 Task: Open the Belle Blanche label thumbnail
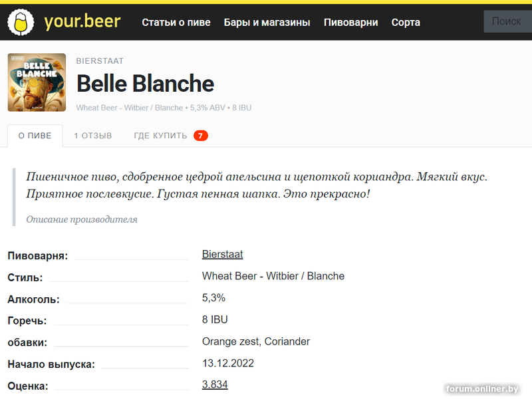coord(37,82)
